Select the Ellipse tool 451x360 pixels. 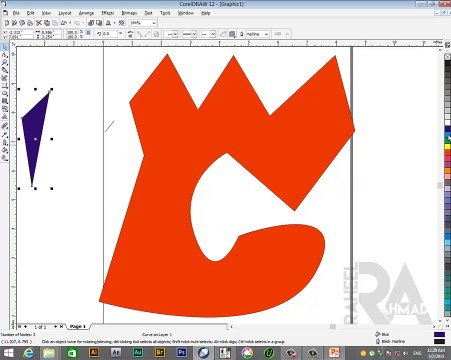coord(4,93)
